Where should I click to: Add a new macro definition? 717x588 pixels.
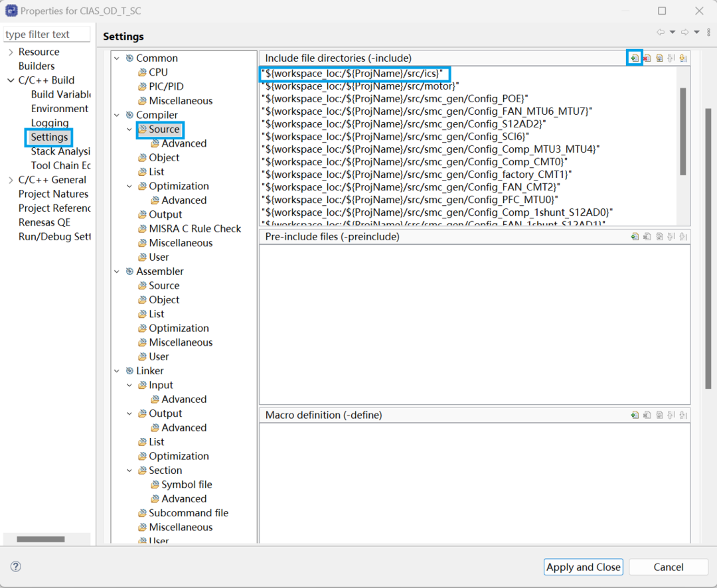pos(634,415)
